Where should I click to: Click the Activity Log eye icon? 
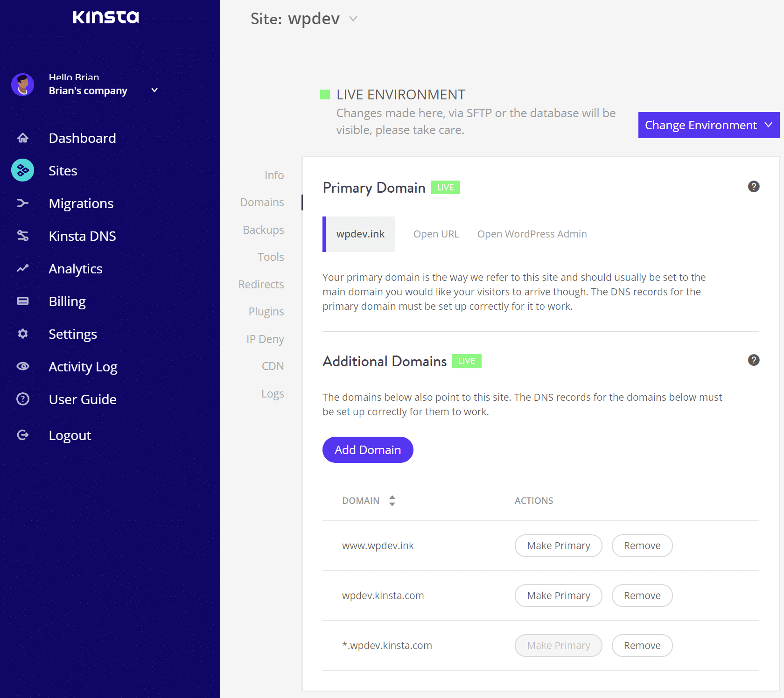click(22, 366)
